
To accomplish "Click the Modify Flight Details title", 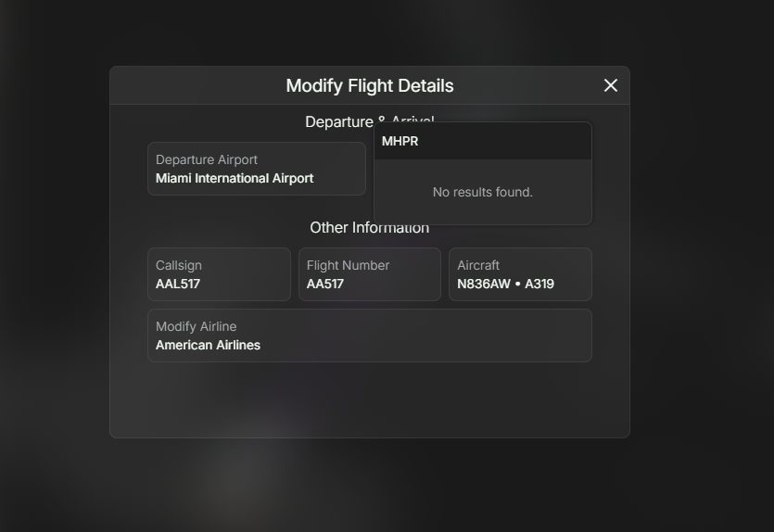I will click(x=370, y=85).
